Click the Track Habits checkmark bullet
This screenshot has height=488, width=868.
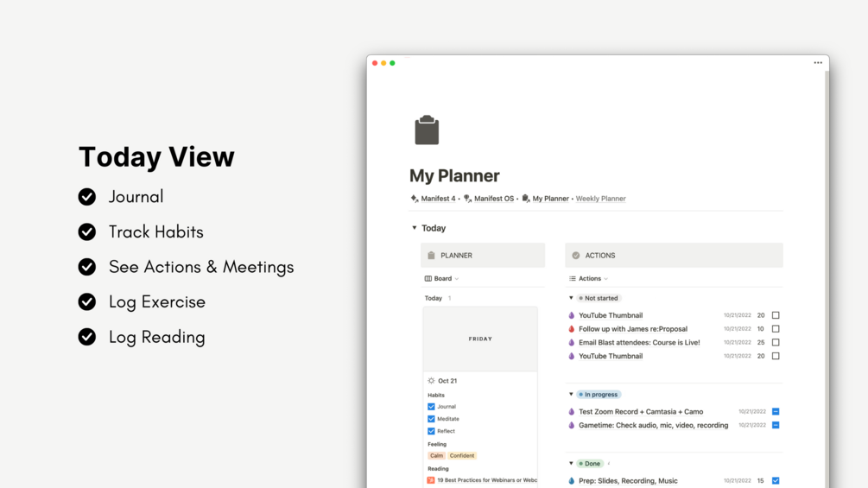pos(87,231)
